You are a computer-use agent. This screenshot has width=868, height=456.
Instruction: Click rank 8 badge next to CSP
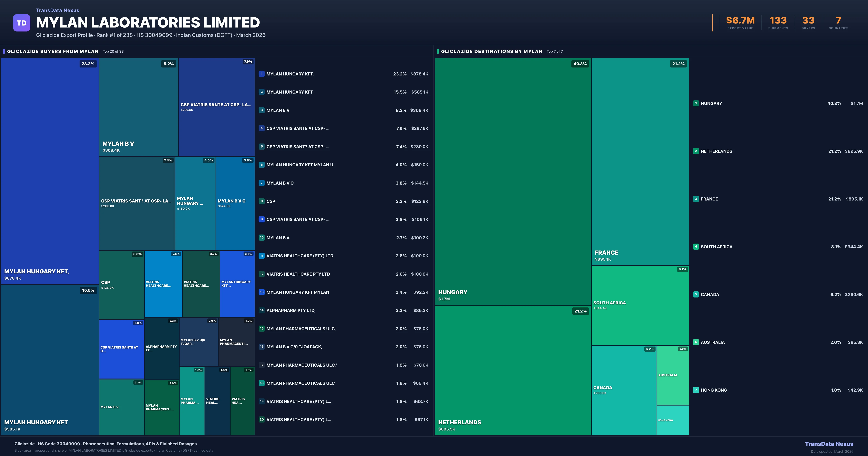[x=261, y=201]
